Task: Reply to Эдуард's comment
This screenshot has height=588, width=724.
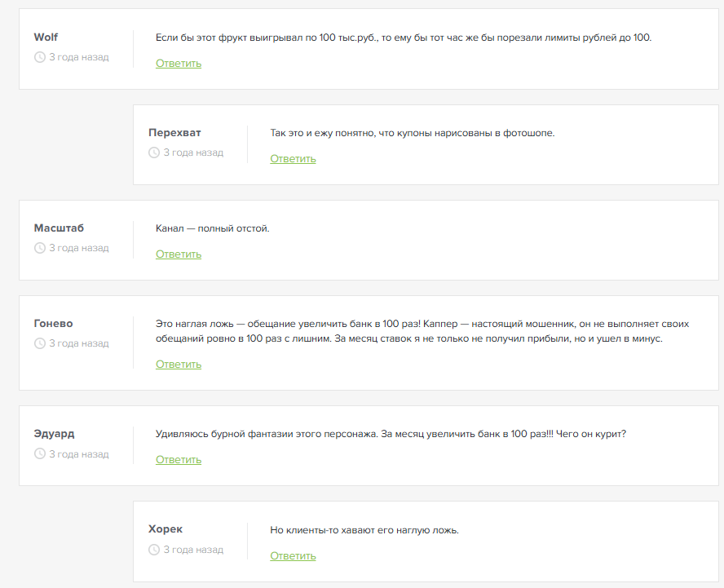Action: tap(179, 460)
